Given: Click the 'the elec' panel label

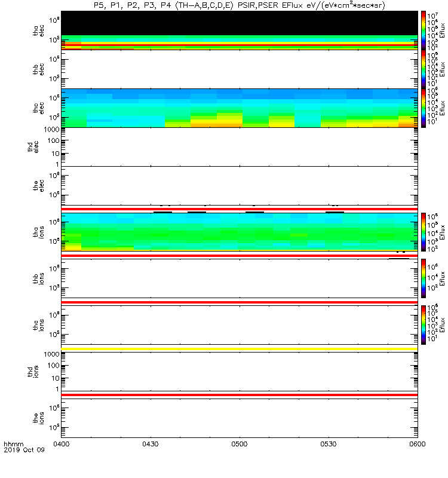Looking at the screenshot, I should click(x=38, y=186).
